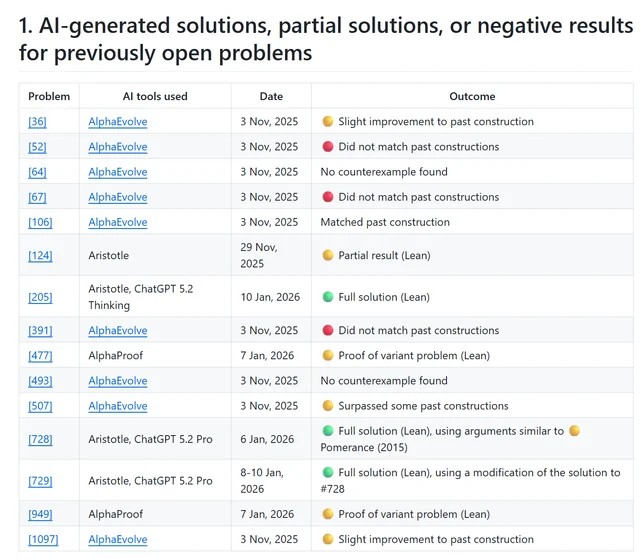
Task: Click the yellow circle in problem 1097 row
Action: coord(327,540)
